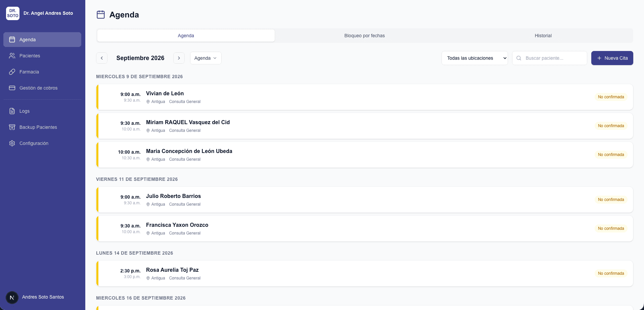This screenshot has width=644, height=310.
Task: Click the DR. SOTO logo
Action: (13, 13)
